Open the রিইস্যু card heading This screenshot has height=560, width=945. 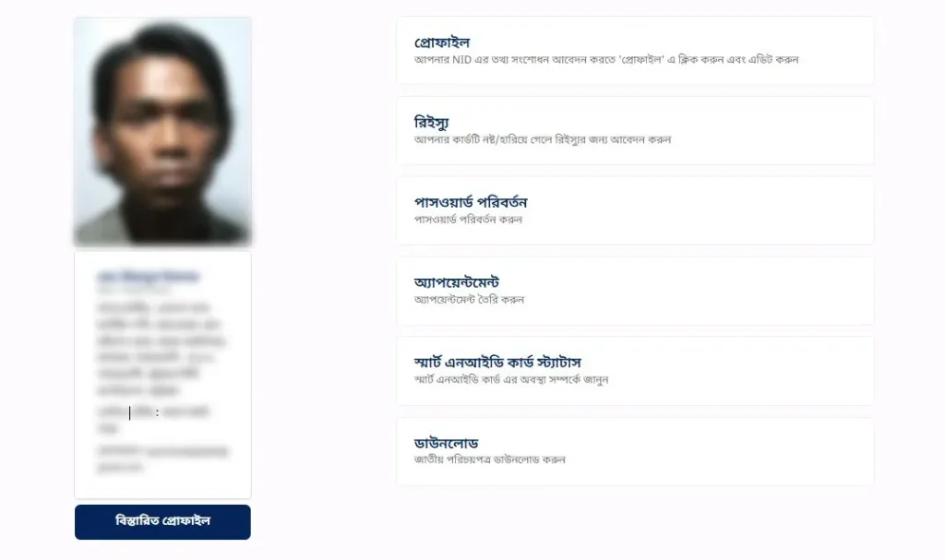(432, 123)
